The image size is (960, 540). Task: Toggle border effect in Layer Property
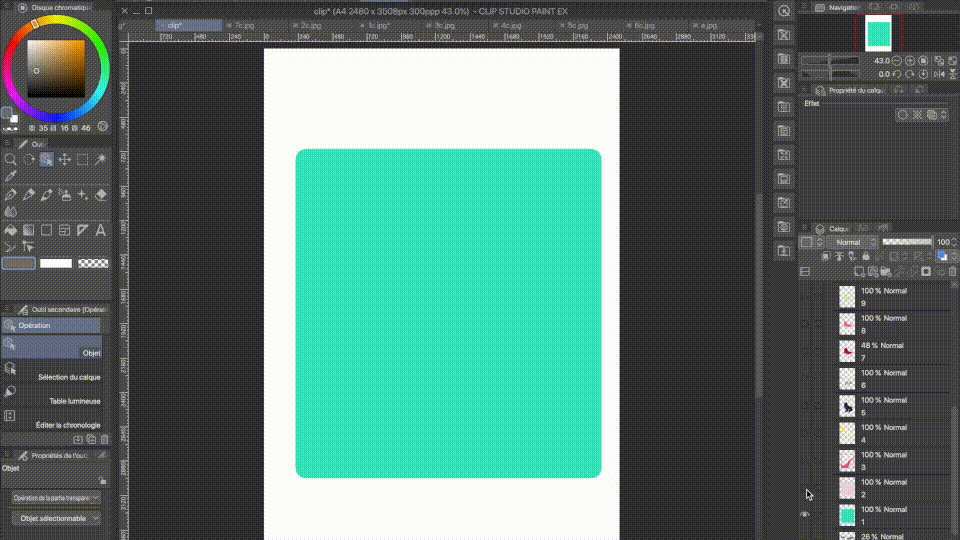pos(902,114)
